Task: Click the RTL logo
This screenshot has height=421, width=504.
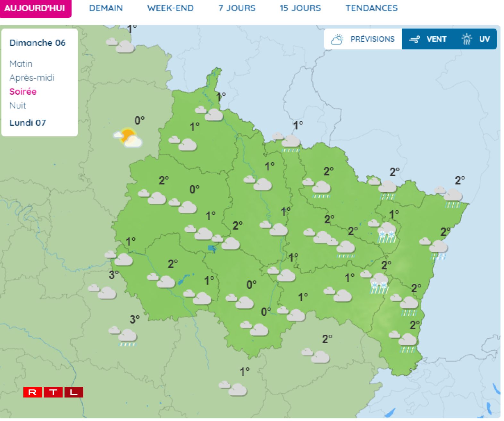Action: (53, 392)
